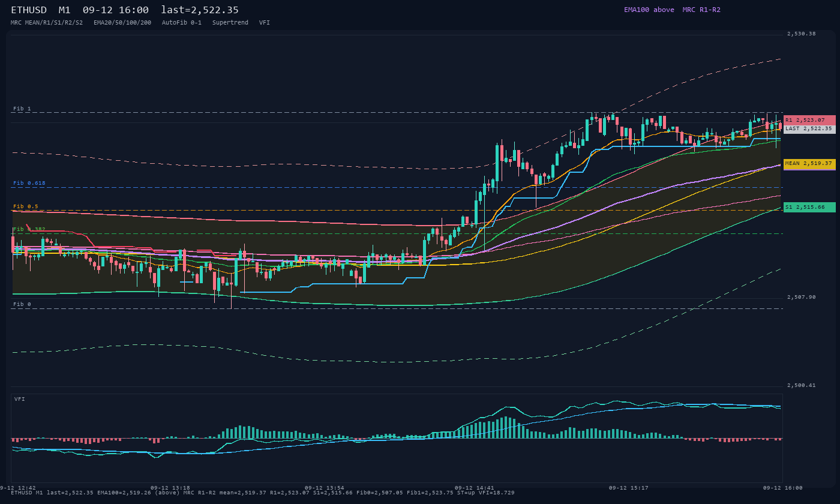Screen dimensions: 840x504
Task: Click the 09-12 12:42 time axis label
Action: click(x=18, y=488)
